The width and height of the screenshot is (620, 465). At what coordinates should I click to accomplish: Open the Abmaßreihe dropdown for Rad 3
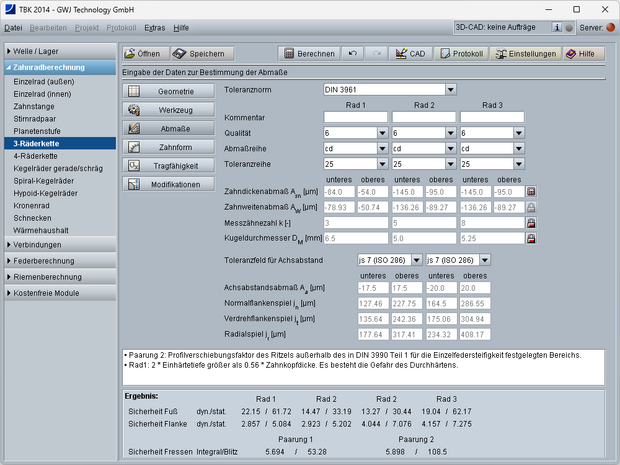519,148
